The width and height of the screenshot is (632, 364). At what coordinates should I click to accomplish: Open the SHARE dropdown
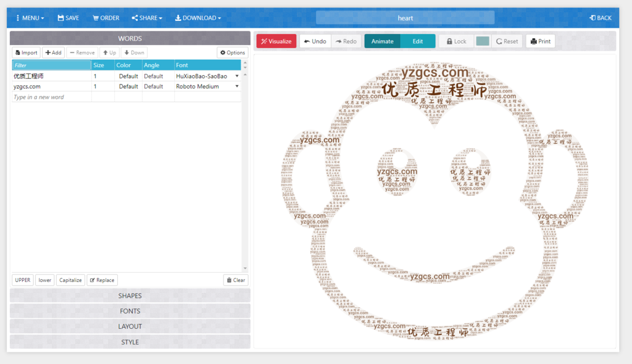tap(147, 18)
